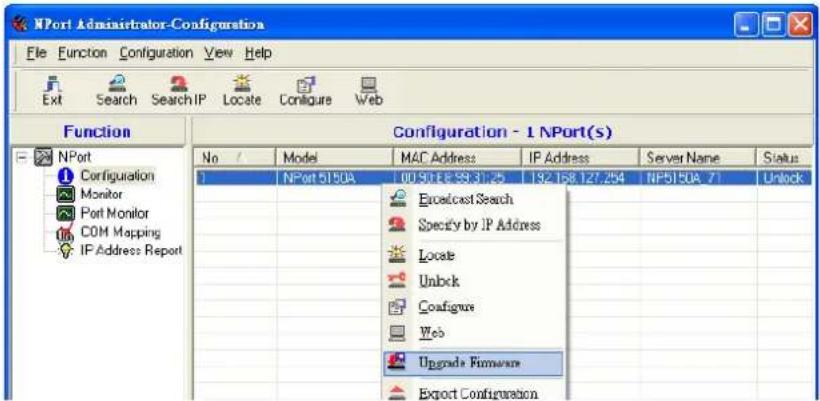Click the Configuration tree node icon
The image size is (820, 401).
pyautogui.click(x=66, y=176)
